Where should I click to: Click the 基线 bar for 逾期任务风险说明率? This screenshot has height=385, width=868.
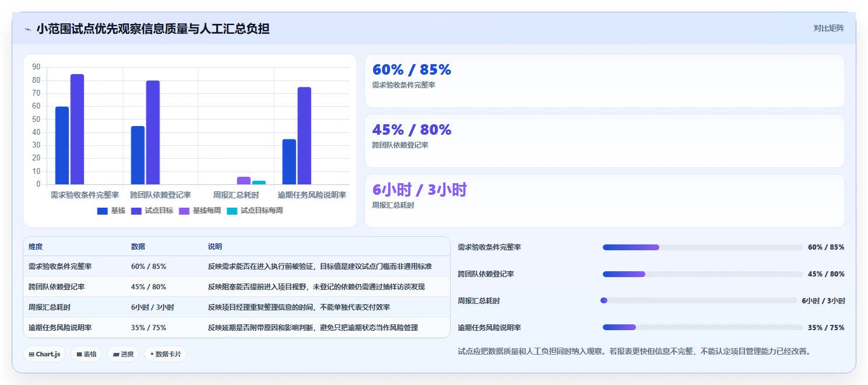(x=289, y=162)
